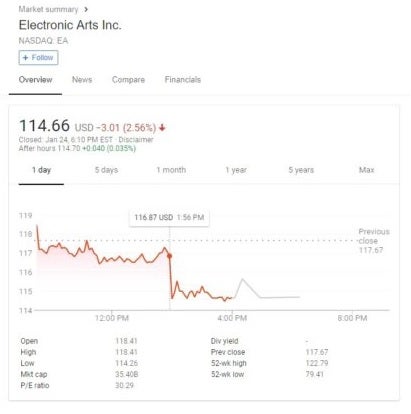Screen dimensions: 411x414
Task: Open the Market summary link
Action: tap(48, 9)
